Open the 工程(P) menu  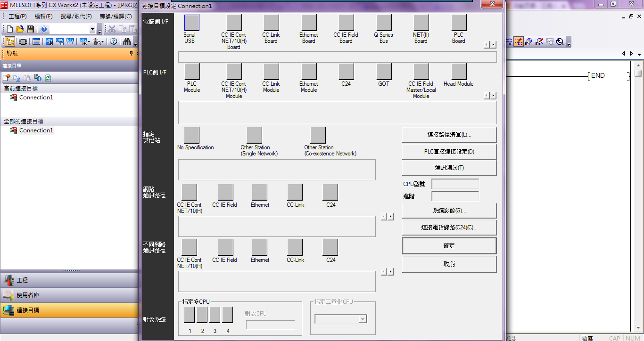(17, 16)
